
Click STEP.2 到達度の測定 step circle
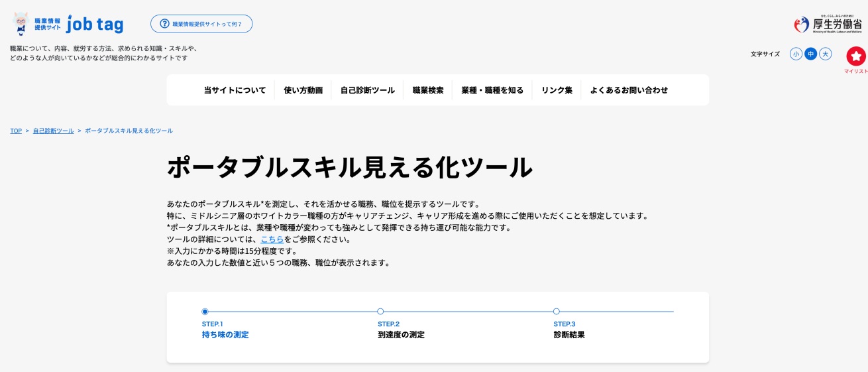pyautogui.click(x=380, y=312)
